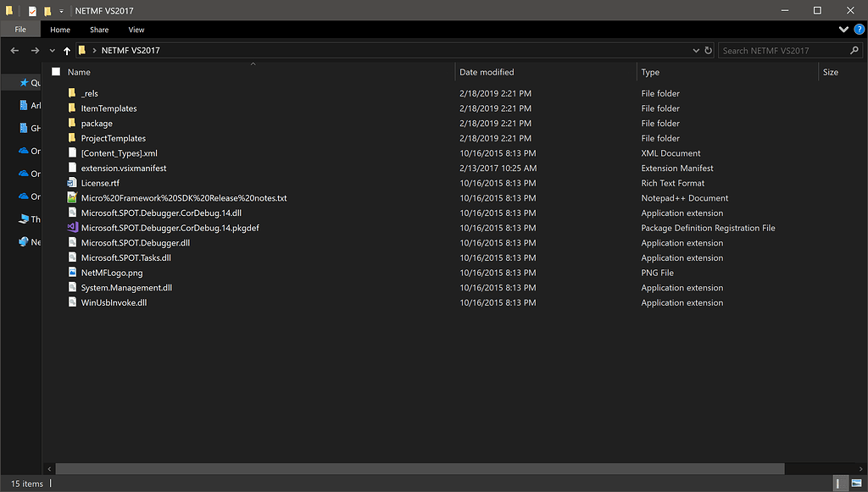
Task: Click the Up one level arrow
Action: (67, 51)
